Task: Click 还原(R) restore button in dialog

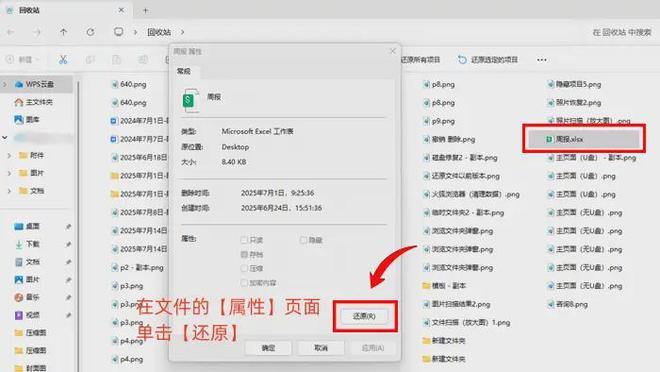Action: (x=364, y=316)
